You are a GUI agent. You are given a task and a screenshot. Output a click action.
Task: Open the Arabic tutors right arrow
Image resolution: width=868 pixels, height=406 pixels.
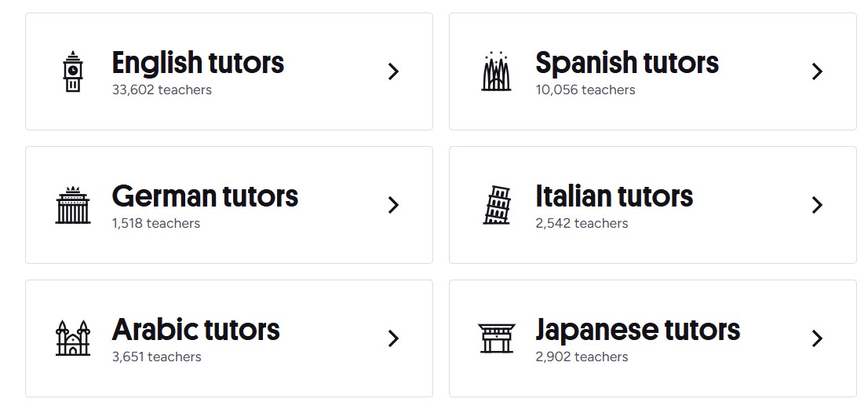(394, 338)
